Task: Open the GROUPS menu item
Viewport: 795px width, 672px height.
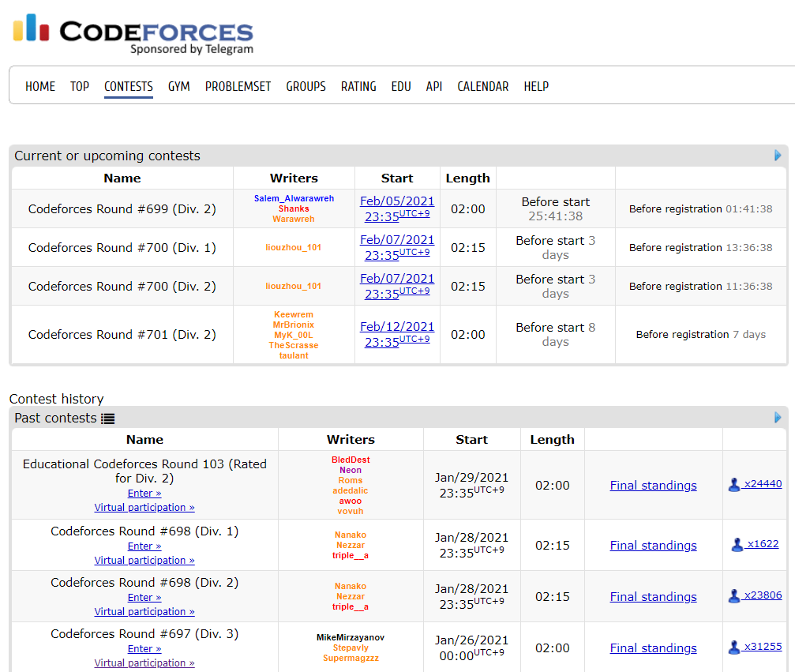Action: click(306, 87)
